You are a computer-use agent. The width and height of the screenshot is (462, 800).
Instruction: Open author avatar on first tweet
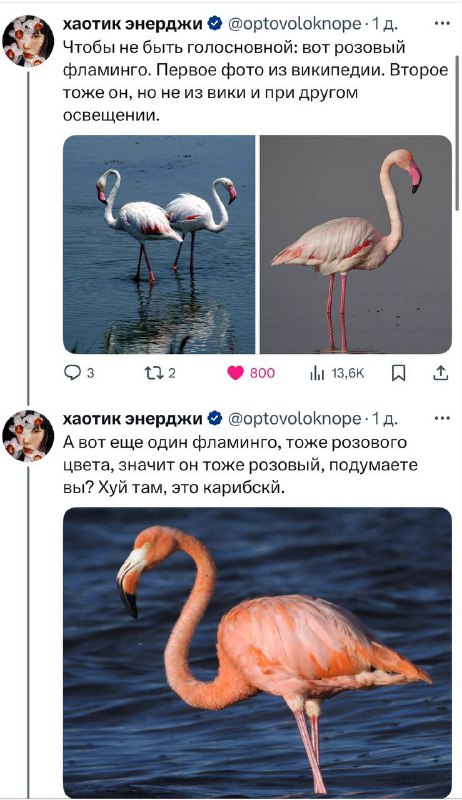coord(28,41)
